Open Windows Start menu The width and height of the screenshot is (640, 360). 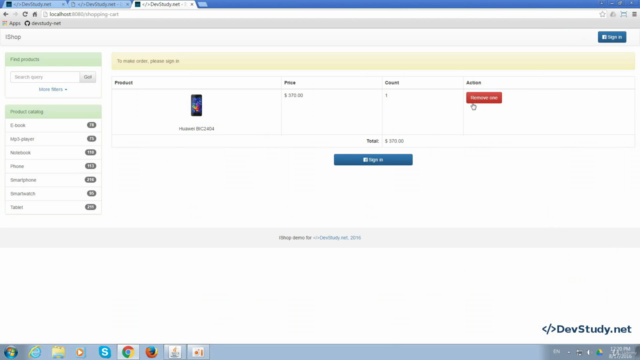point(11,352)
